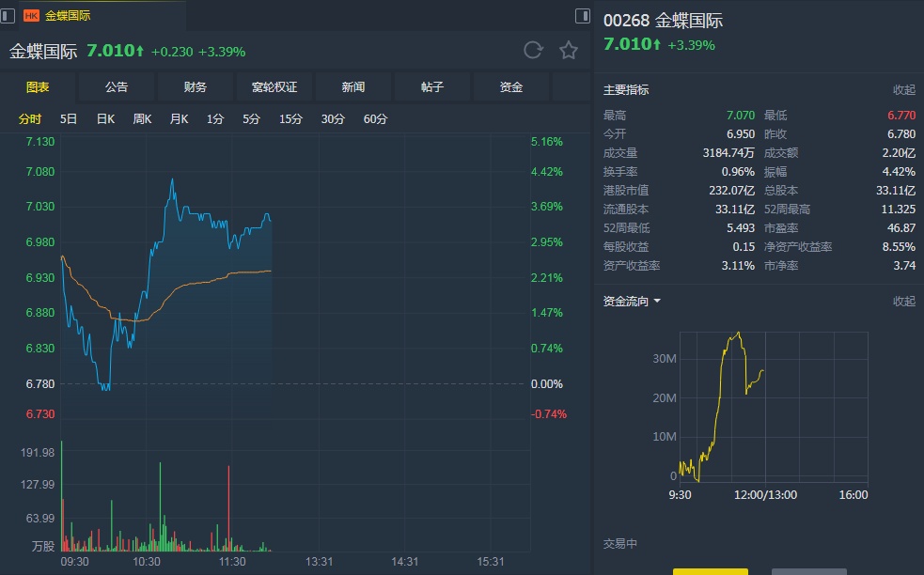Click the 09:30 time axis label
The height and width of the screenshot is (575, 924).
[74, 562]
